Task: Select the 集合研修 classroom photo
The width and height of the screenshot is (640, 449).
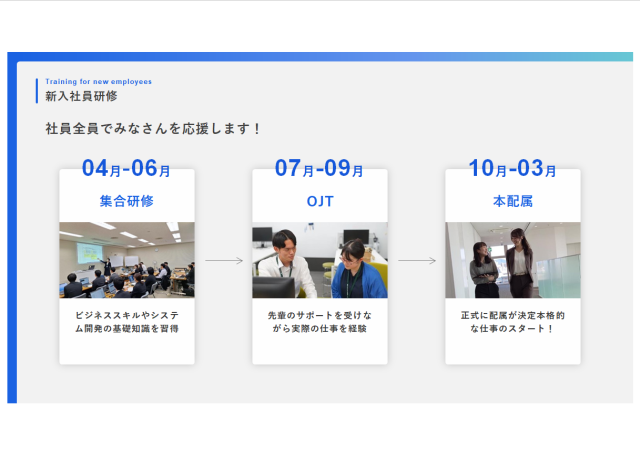Action: click(127, 260)
